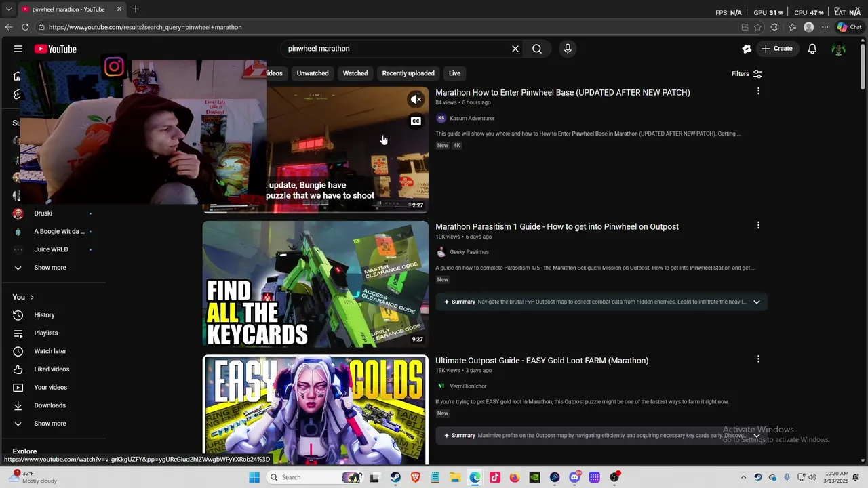Screen dimensions: 868x488
Task: Open the YouTube account avatar menu
Action: [x=839, y=49]
